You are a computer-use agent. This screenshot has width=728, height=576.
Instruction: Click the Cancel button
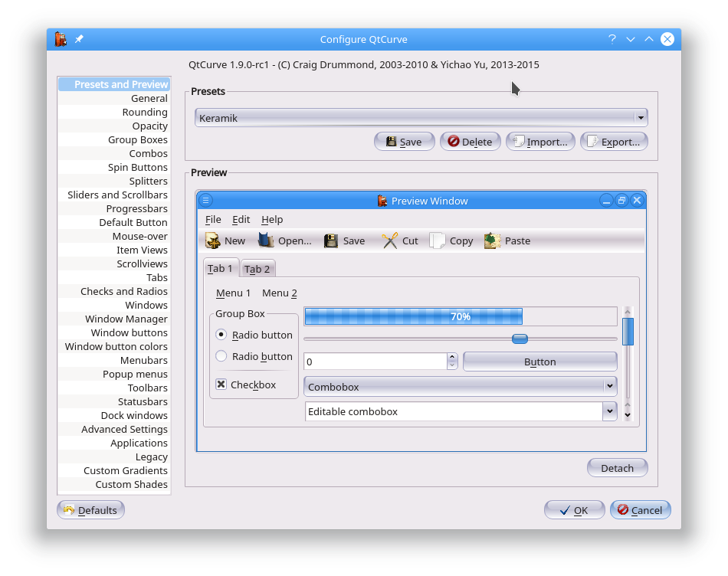(x=640, y=510)
